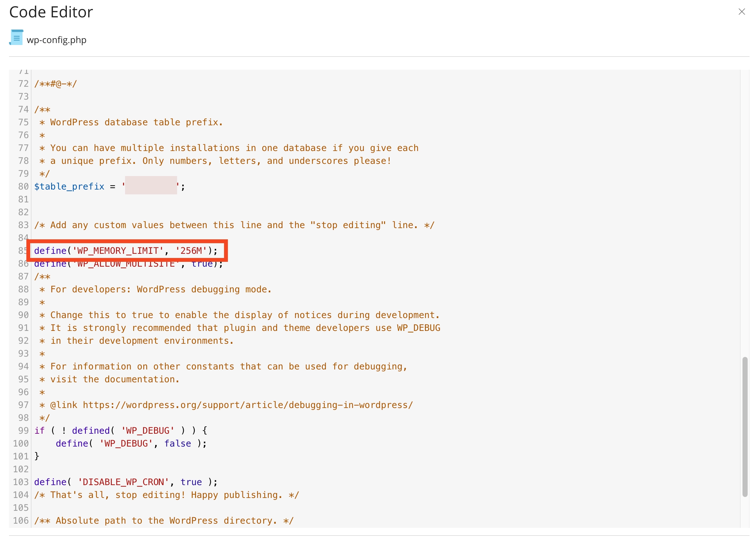Click the 'You can have multiple installations' comment

[x=229, y=148]
